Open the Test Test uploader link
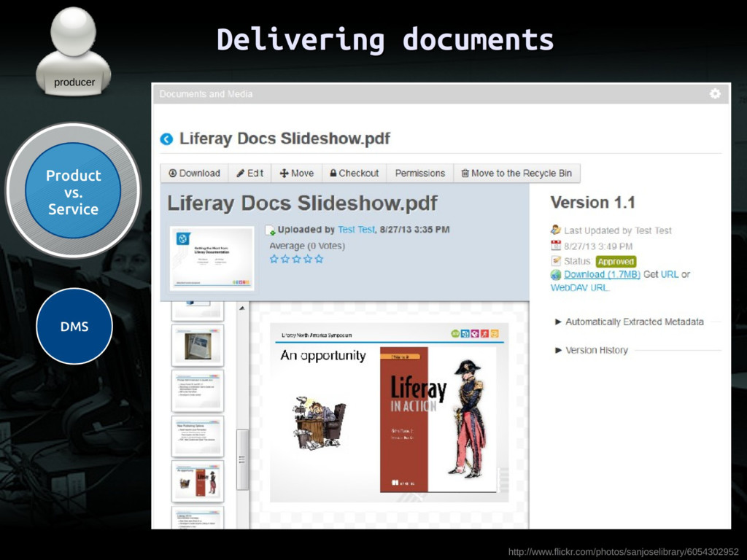747x560 pixels. 356,230
